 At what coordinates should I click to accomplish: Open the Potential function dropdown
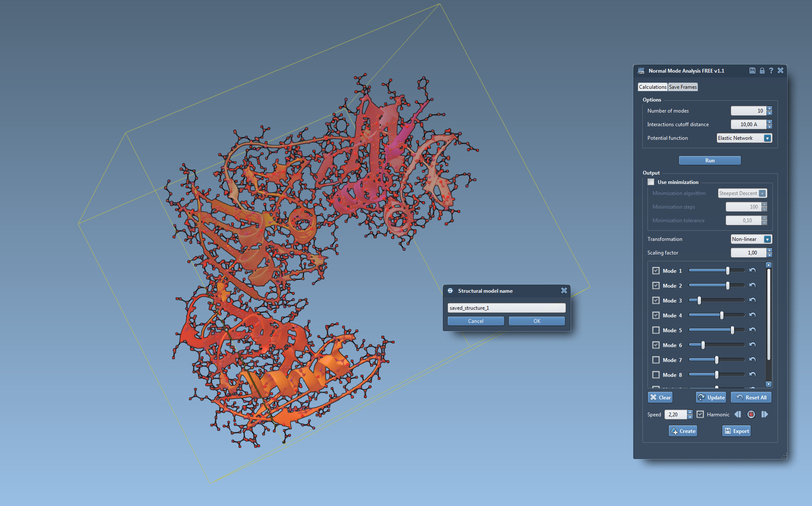point(767,138)
